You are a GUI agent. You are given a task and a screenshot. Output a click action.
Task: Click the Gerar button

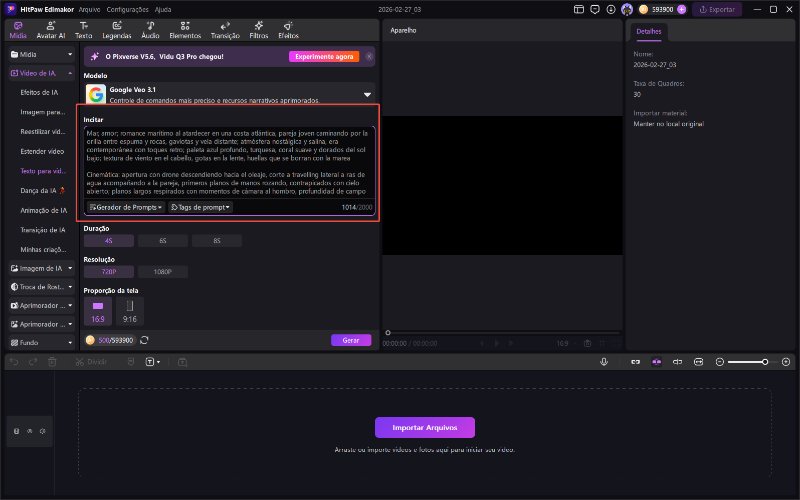[351, 340]
